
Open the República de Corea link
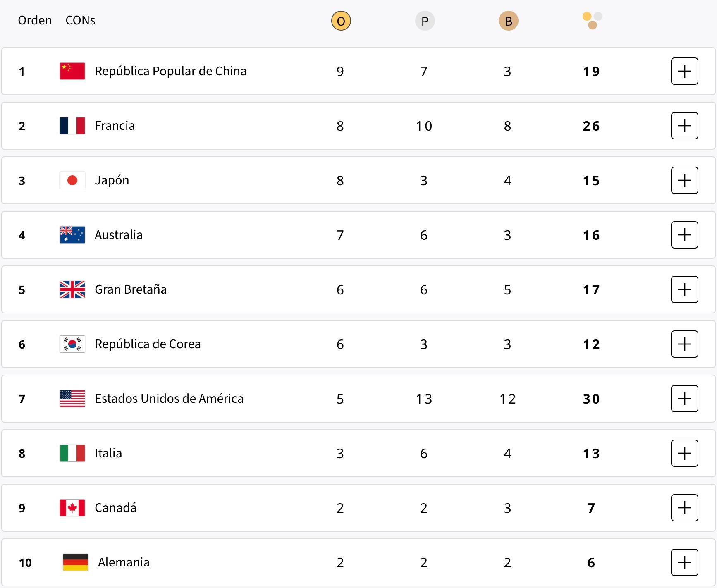click(148, 344)
